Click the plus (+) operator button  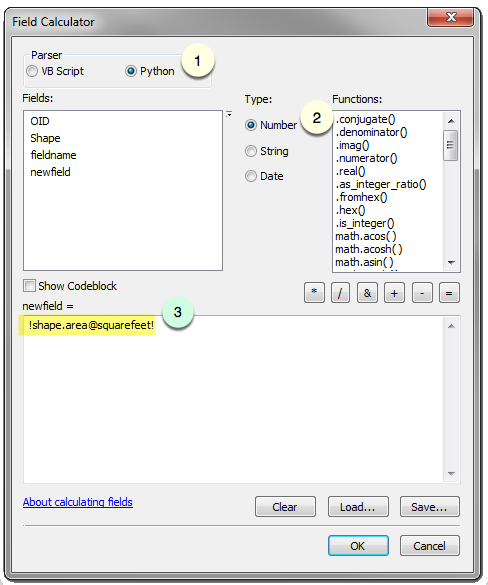(x=394, y=293)
